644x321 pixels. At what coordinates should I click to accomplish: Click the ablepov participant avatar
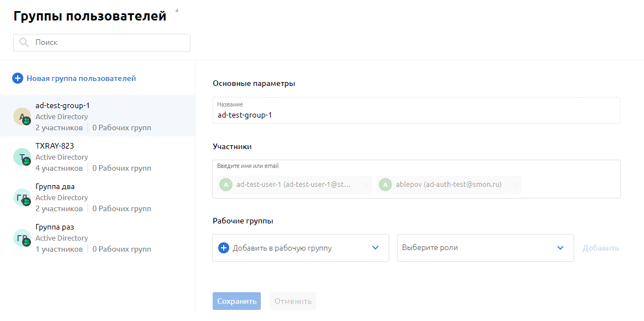(x=385, y=185)
